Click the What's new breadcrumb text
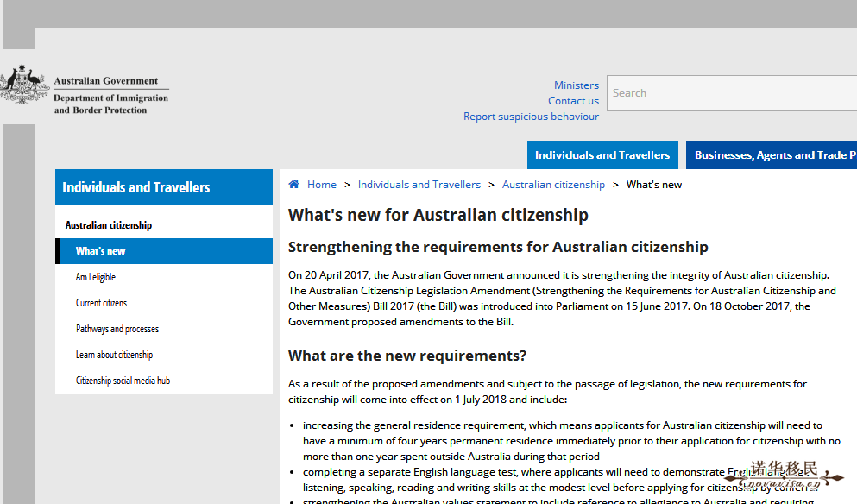The height and width of the screenshot is (504, 857). (653, 185)
